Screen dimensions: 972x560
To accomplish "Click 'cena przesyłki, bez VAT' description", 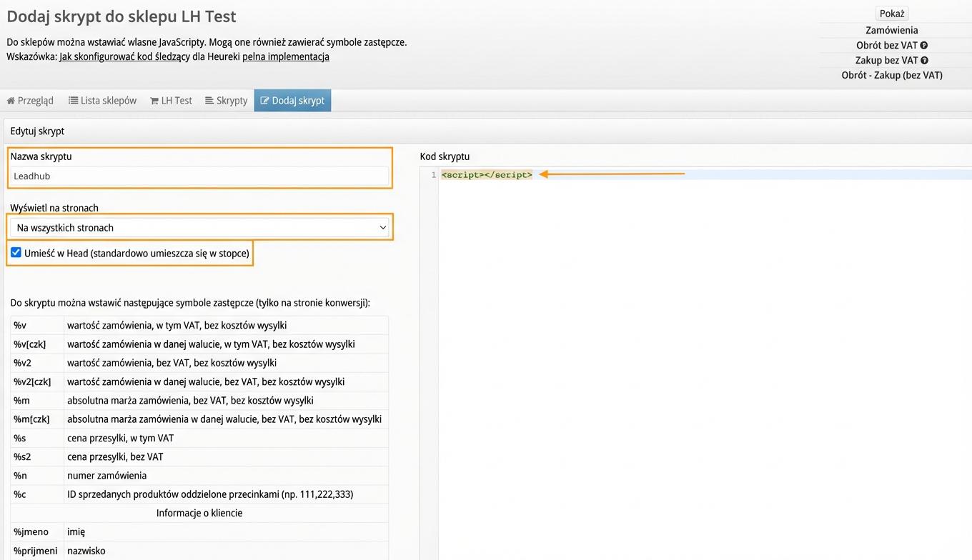I will click(115, 456).
